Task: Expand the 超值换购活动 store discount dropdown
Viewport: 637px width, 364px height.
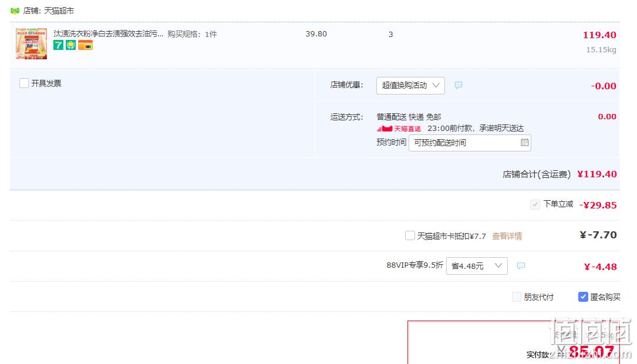Action: tap(410, 85)
